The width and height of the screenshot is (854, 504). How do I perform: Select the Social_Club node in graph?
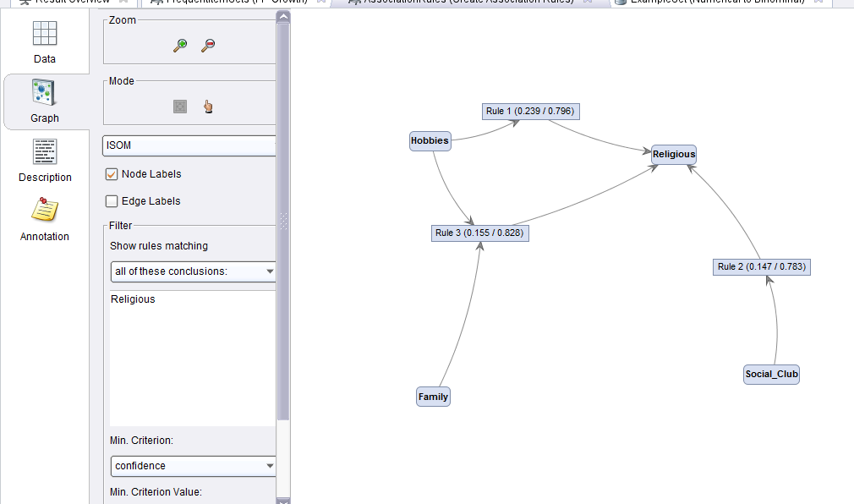coord(771,375)
